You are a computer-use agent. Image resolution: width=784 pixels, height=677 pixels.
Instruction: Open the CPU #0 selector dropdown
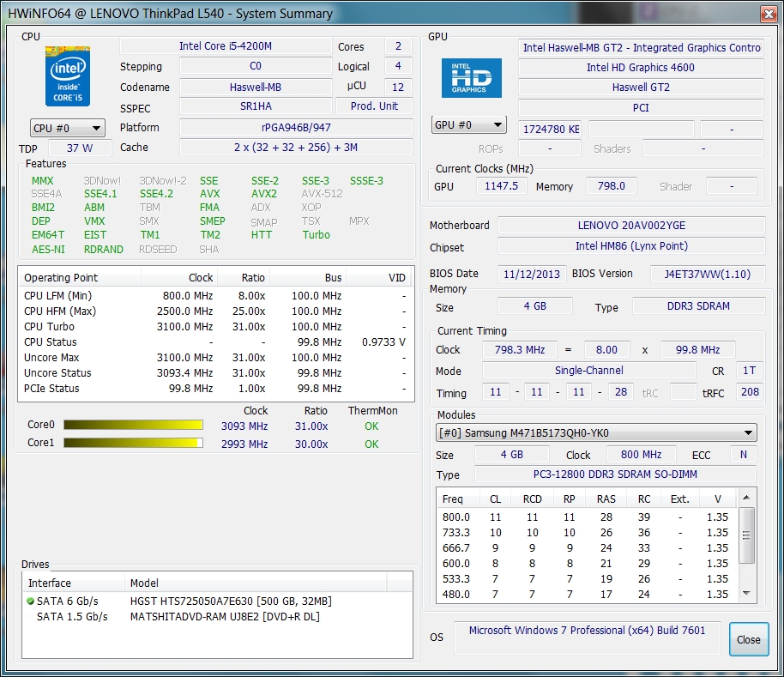click(68, 128)
